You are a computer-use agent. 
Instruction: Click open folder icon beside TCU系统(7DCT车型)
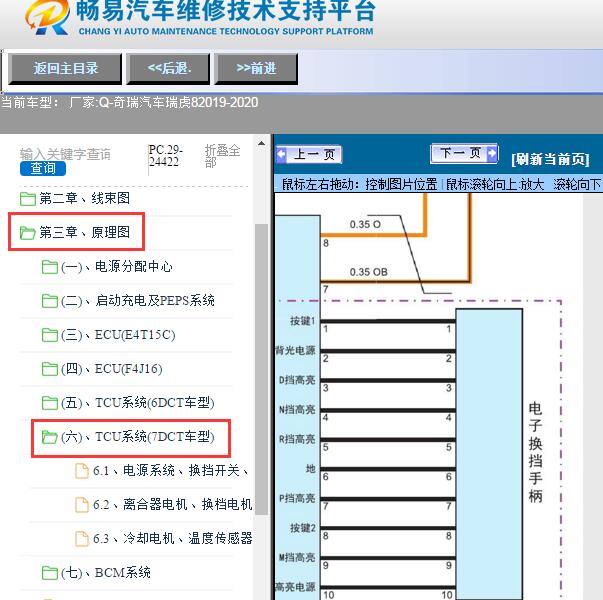click(50, 437)
